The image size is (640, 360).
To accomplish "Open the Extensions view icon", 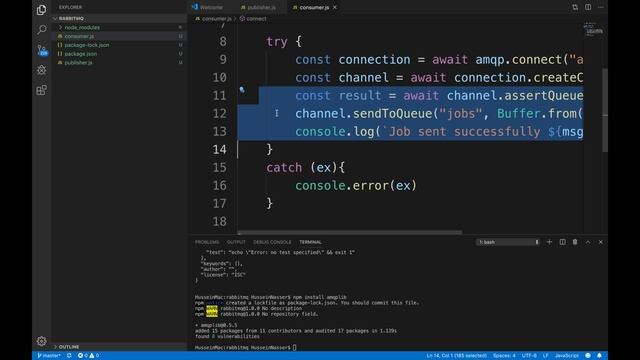I will (41, 90).
